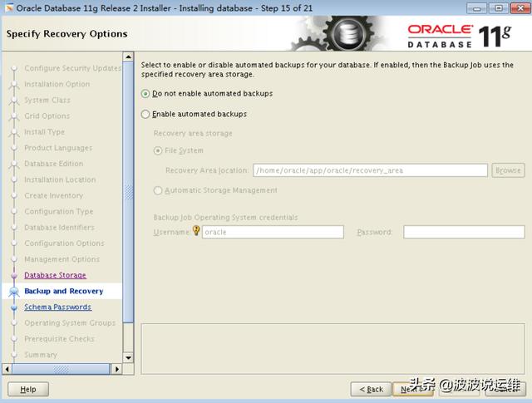
Task: Select Enable automated backups option
Action: [194, 114]
